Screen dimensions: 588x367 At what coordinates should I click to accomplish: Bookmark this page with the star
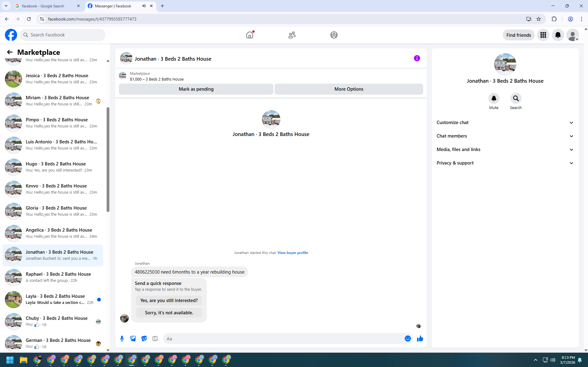(539, 19)
